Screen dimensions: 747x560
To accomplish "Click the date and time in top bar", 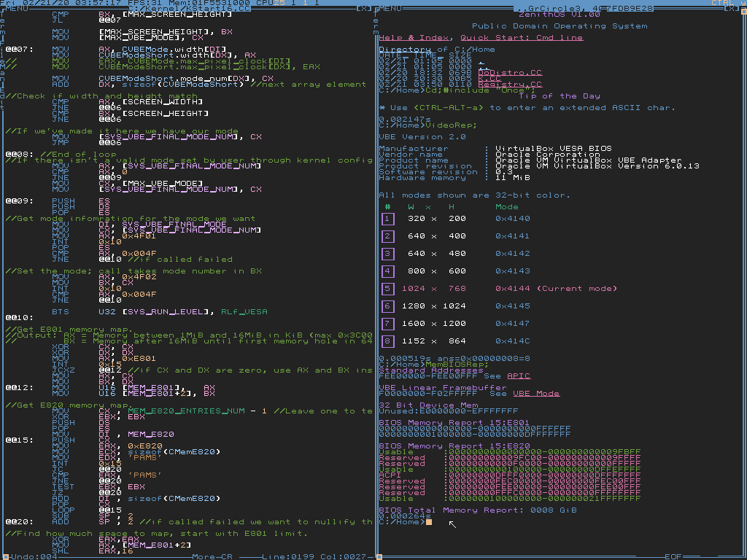I will click(x=61, y=3).
